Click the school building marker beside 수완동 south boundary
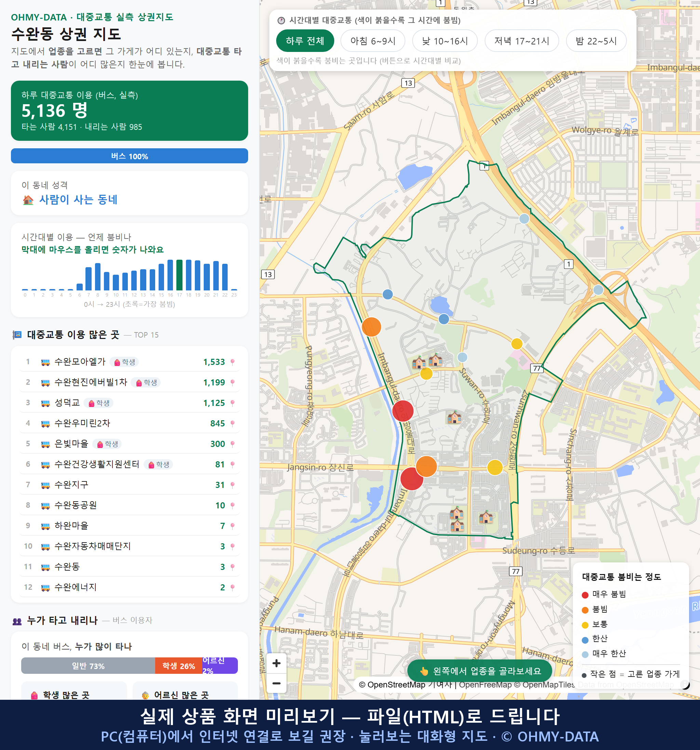 coord(457,525)
